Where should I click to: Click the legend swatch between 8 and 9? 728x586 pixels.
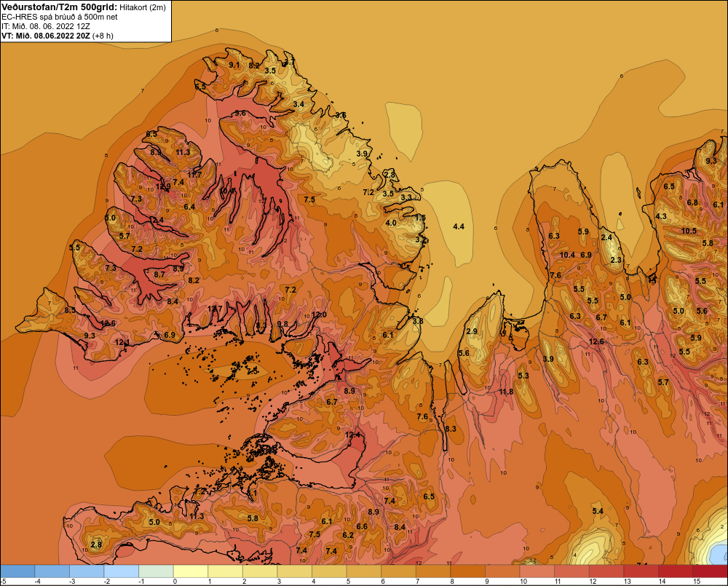click(x=468, y=571)
